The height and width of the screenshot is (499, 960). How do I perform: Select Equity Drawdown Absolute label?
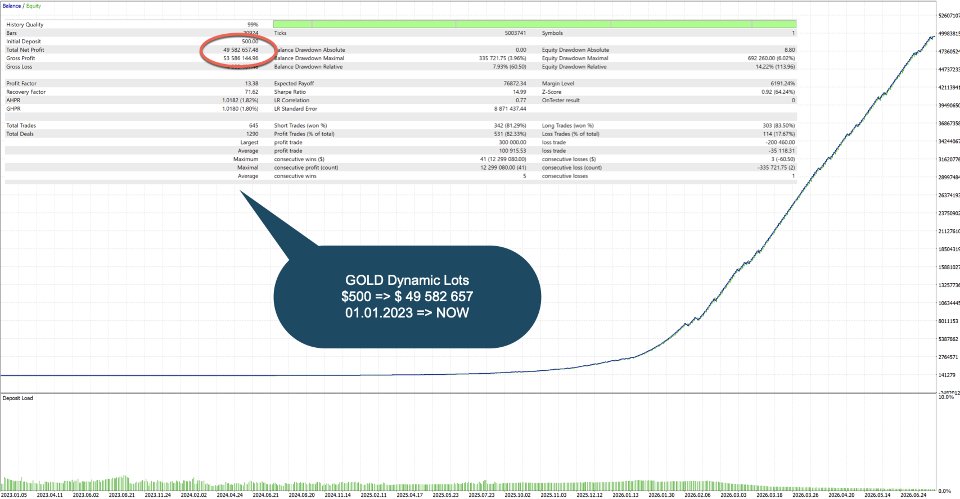[576, 50]
